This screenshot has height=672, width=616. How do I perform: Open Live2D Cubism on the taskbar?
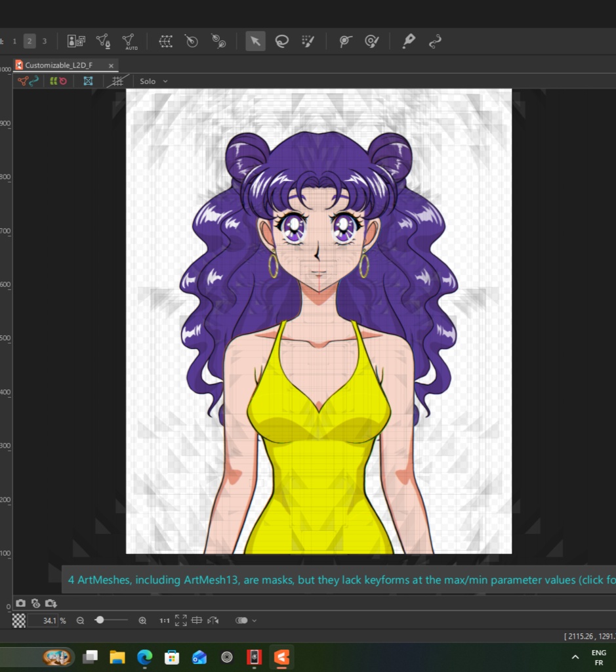pyautogui.click(x=281, y=657)
